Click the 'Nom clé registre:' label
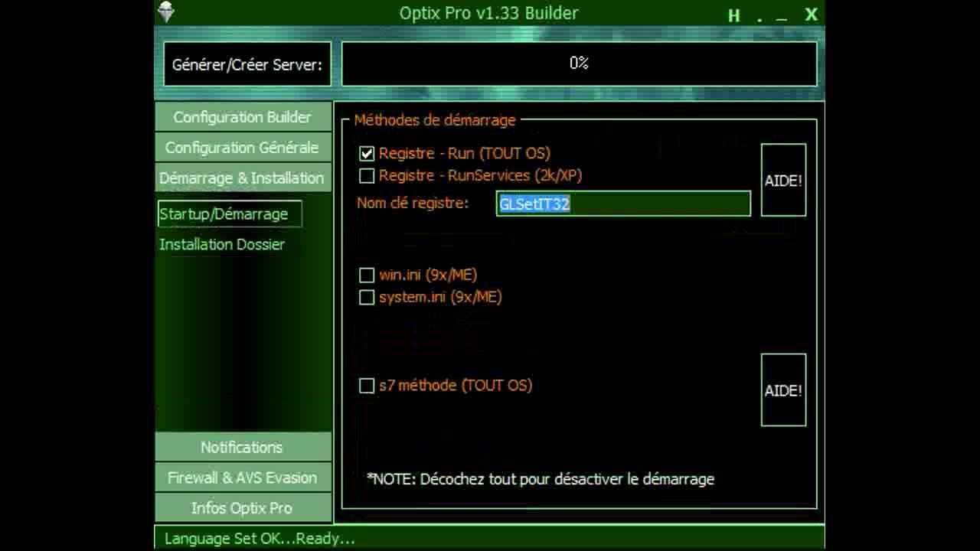The width and height of the screenshot is (980, 551). (413, 204)
